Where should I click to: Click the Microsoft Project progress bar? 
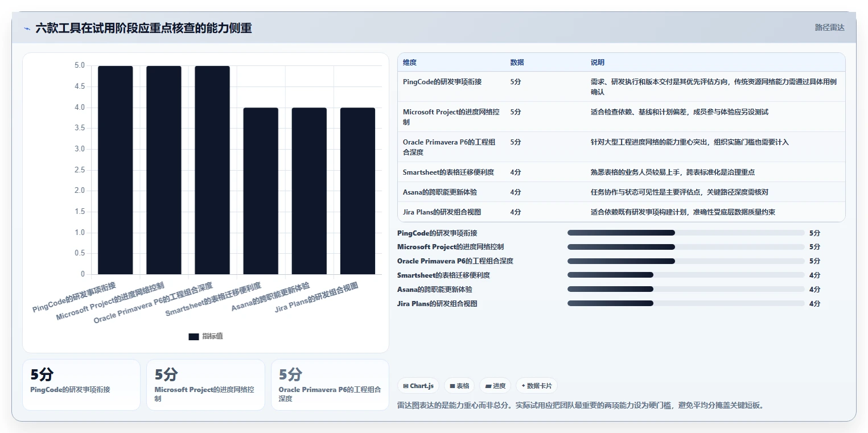pos(686,247)
